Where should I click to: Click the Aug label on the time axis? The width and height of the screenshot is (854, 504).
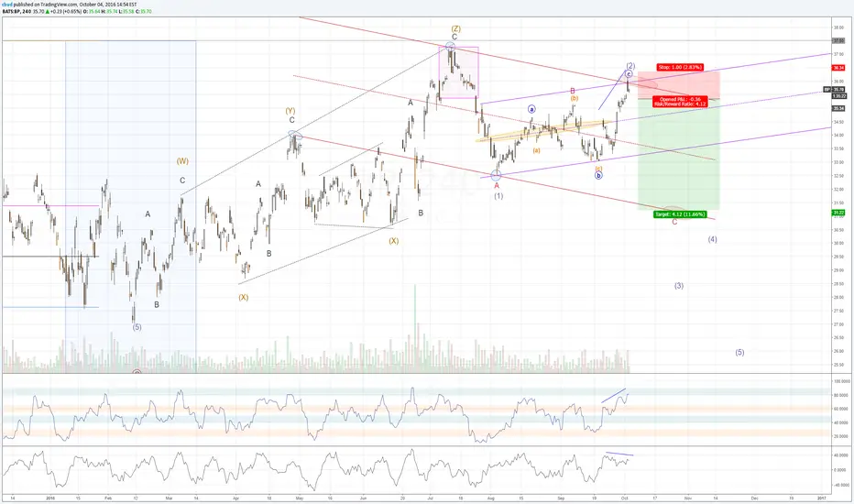pos(491,498)
